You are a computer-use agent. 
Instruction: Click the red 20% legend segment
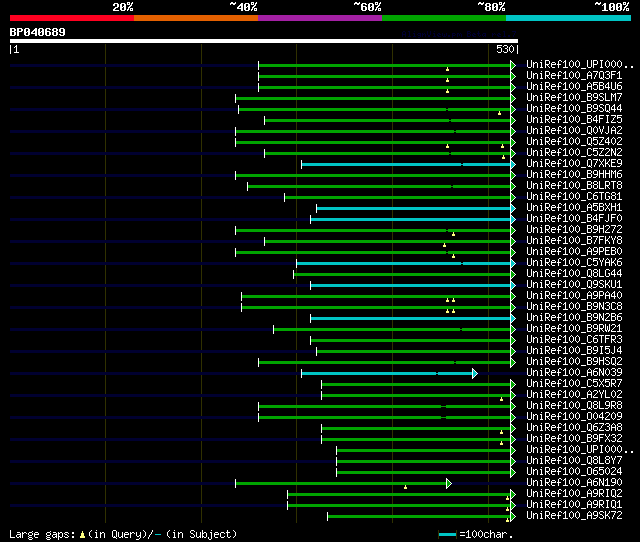pyautogui.click(x=72, y=18)
